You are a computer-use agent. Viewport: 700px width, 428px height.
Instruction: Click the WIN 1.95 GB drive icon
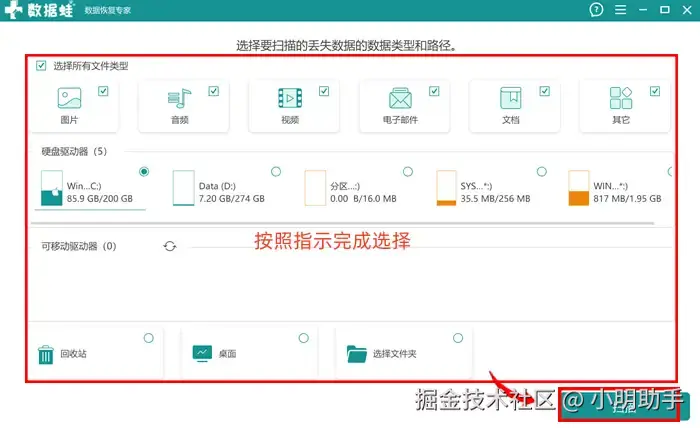[x=579, y=188]
